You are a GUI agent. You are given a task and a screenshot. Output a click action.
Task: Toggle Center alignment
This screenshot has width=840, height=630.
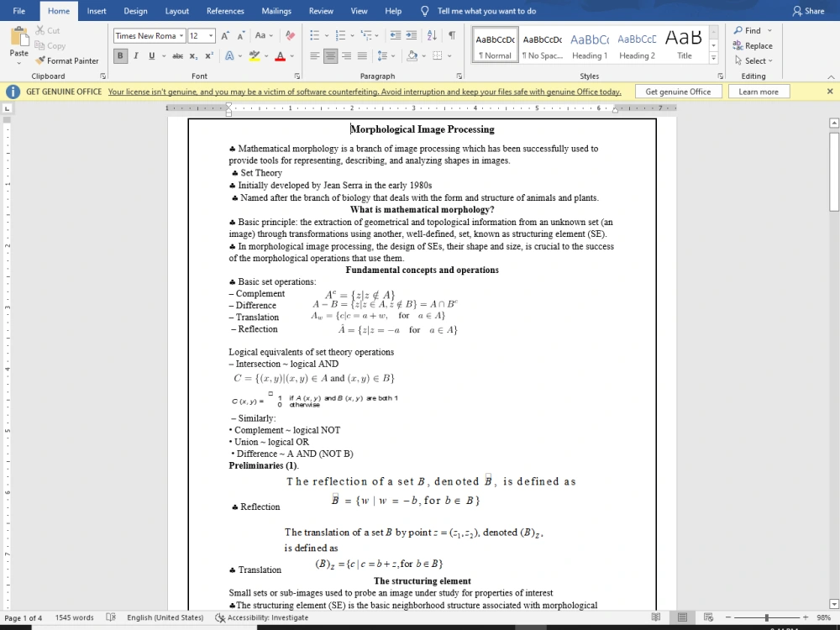pos(330,55)
